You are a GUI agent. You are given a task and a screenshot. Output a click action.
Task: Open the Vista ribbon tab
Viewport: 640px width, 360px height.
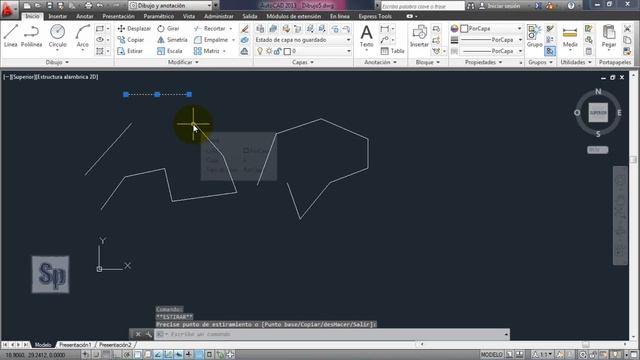[x=189, y=16]
